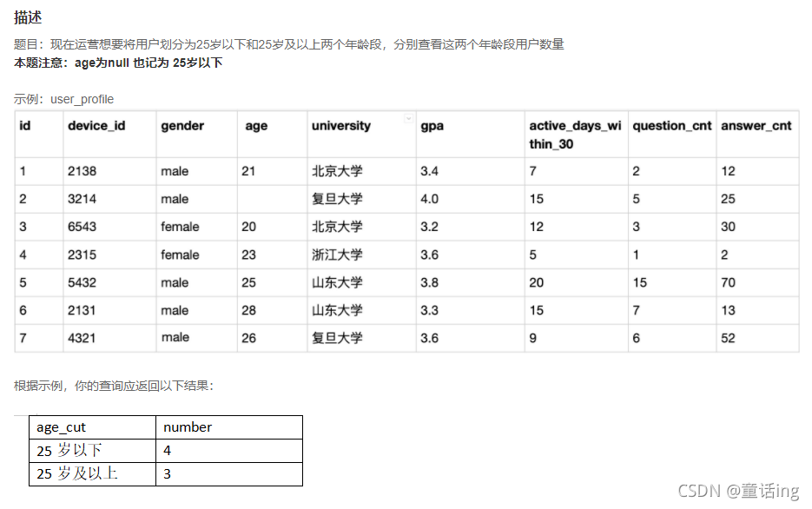Image resolution: width=812 pixels, height=509 pixels.
Task: Click "北京大学" in the row with id 1
Action: tap(337, 171)
